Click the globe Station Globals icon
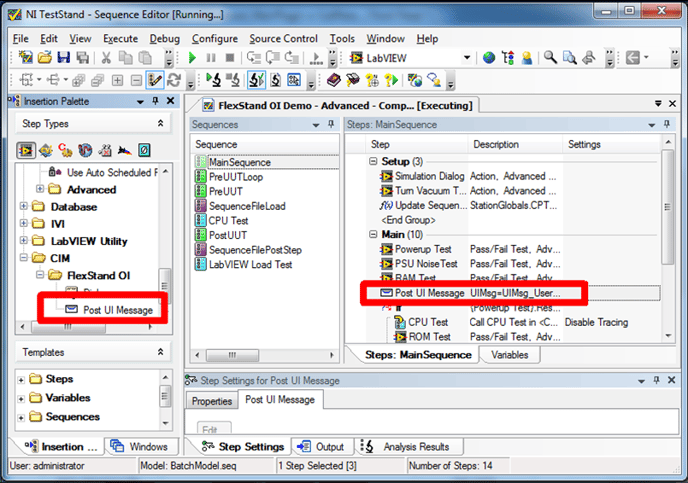Viewport: 688px width, 483px height. (x=489, y=57)
